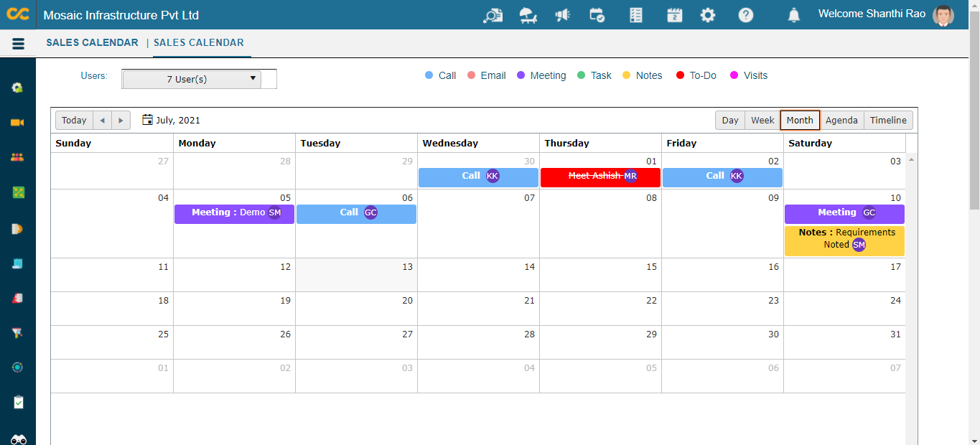Open the blue notepad sidebar icon
Viewport: 980px width, 445px height.
tap(18, 263)
